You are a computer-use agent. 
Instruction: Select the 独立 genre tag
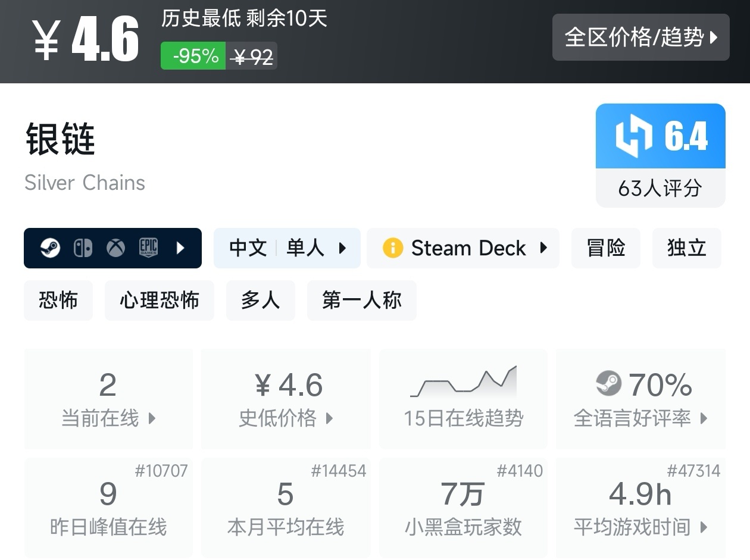tap(686, 248)
